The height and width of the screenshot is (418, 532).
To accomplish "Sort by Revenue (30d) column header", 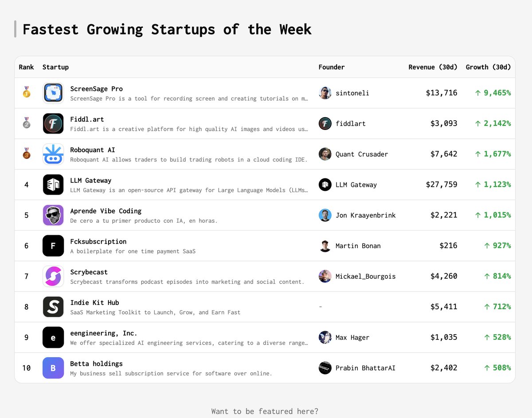I will click(433, 67).
